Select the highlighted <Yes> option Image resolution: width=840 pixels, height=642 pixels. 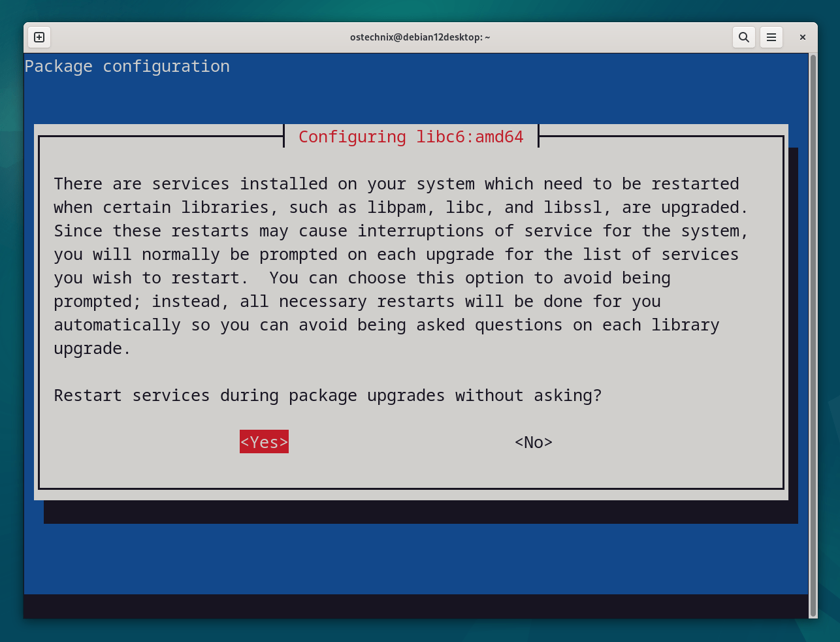[x=264, y=442]
